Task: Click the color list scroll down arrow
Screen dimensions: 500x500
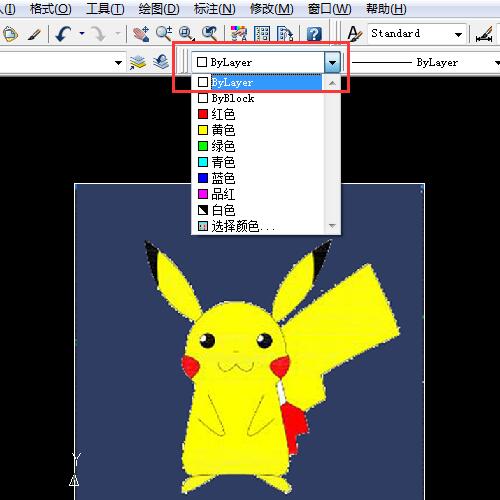Action: [332, 226]
